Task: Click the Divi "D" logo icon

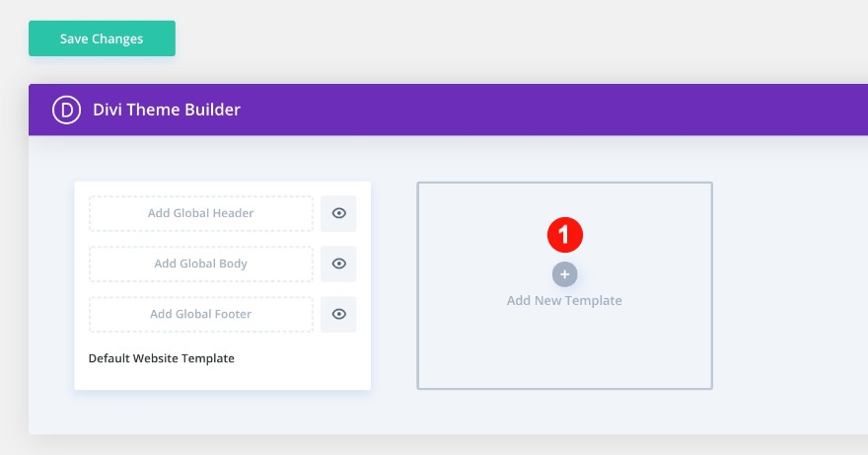Action: [67, 110]
